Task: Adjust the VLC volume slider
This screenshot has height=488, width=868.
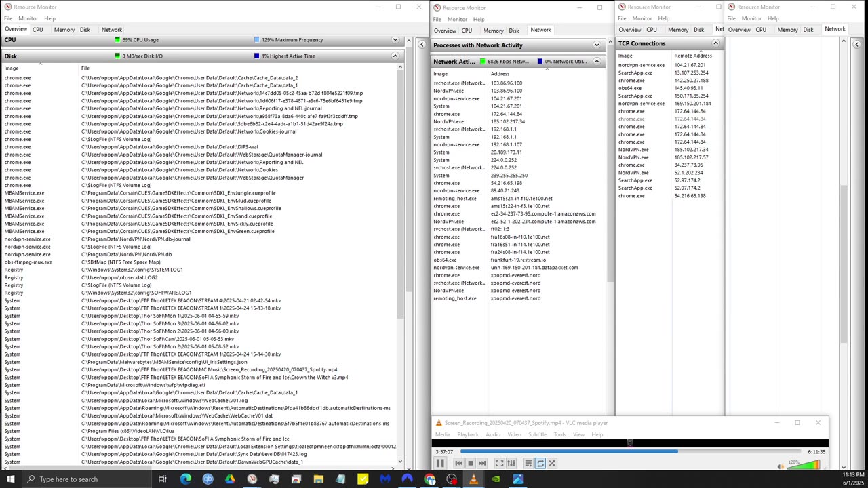Action: coord(804,466)
